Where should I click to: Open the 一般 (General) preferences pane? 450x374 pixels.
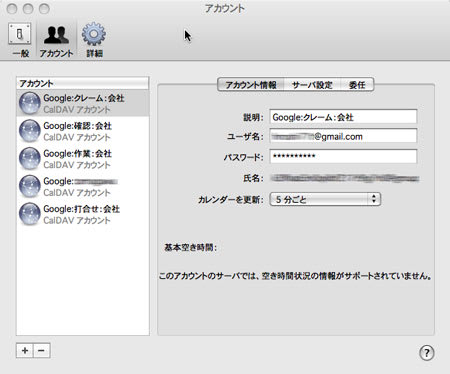pyautogui.click(x=20, y=40)
